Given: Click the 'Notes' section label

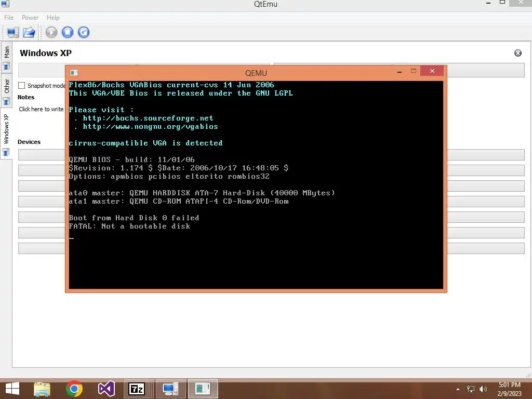Looking at the screenshot, I should 26,97.
